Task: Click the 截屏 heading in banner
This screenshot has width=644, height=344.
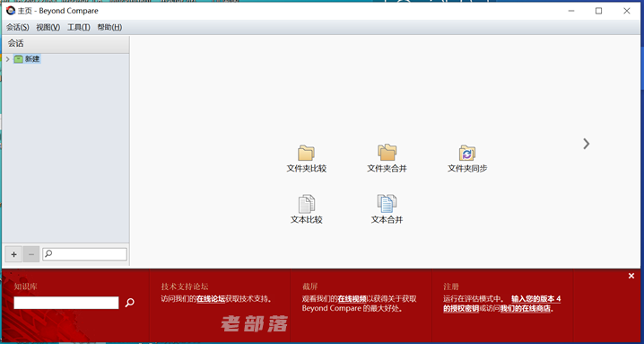Action: [309, 287]
